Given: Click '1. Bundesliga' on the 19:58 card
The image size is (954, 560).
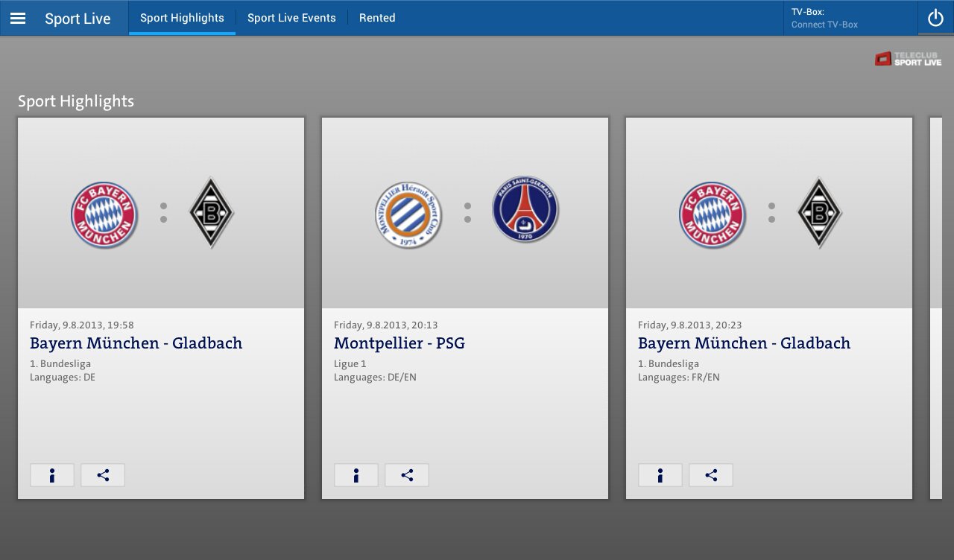Looking at the screenshot, I should (60, 364).
